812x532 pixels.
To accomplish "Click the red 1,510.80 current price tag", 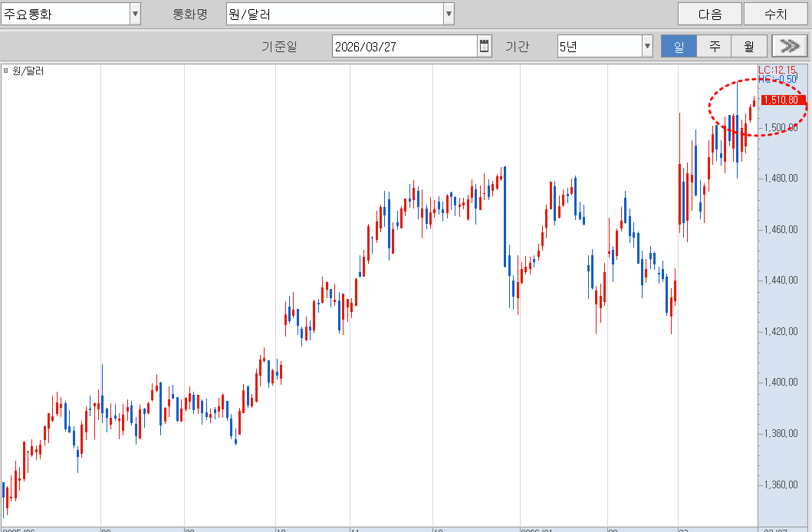I will (781, 100).
